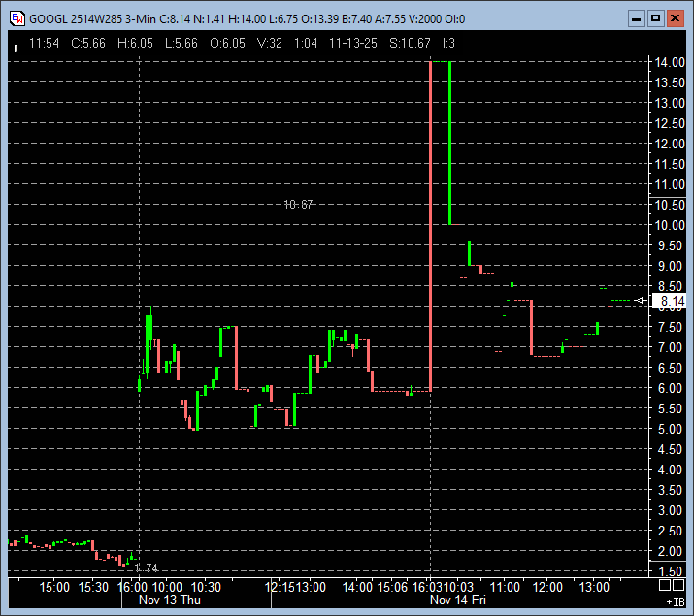Maximize the GOOGL chart window
Image resolution: width=694 pixels, height=616 pixels.
pos(655,18)
